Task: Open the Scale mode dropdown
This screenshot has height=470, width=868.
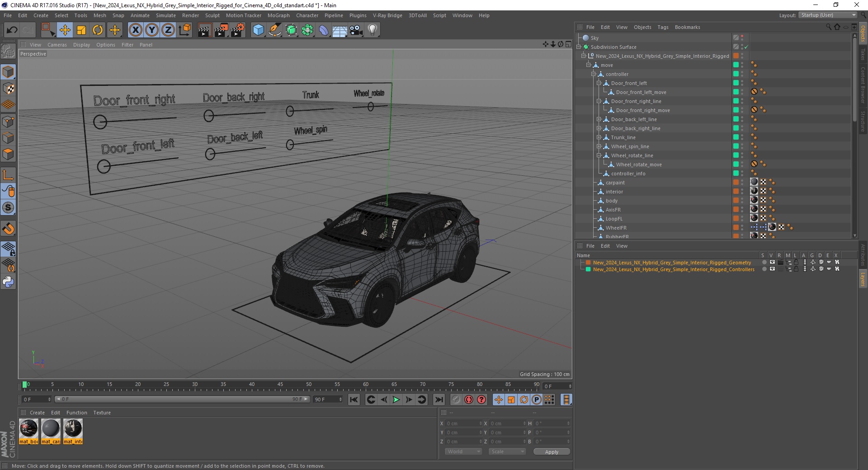Action: 507,451
